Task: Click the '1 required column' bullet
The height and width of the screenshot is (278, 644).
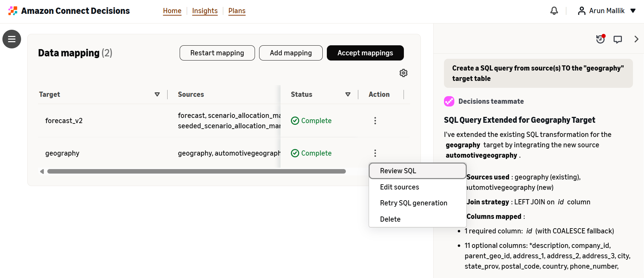Action: click(x=539, y=231)
